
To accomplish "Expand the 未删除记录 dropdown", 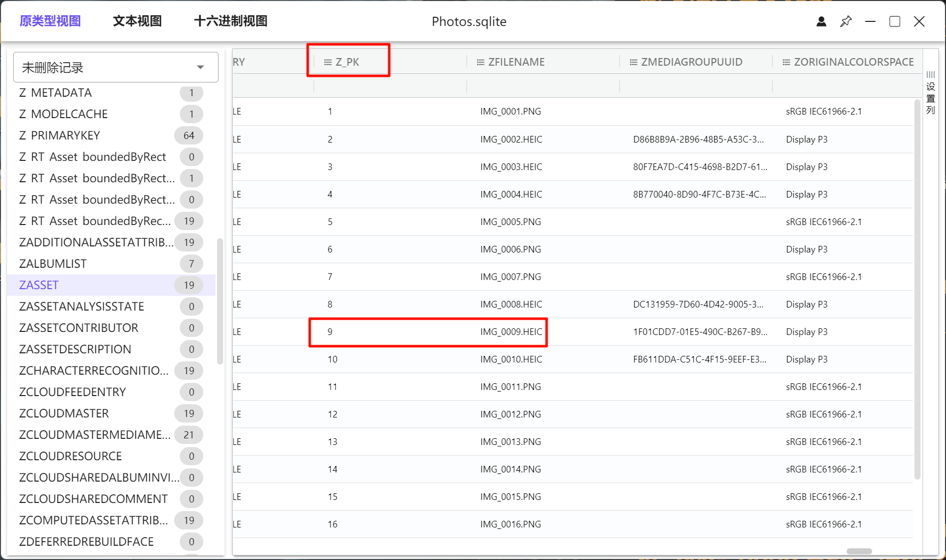I will [200, 67].
